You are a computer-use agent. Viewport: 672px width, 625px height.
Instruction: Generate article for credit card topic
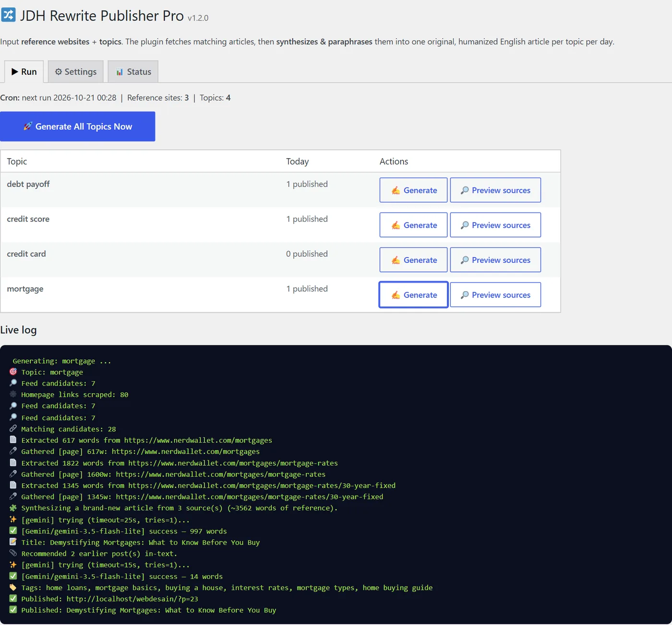(x=413, y=260)
